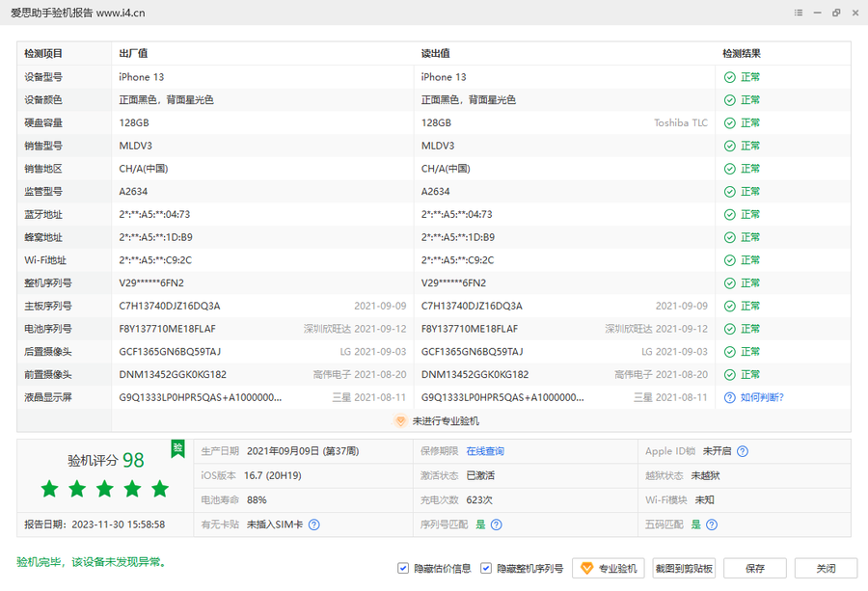The image size is (868, 591).
Task: Open the 在线查询 warranty link
Action: (485, 451)
